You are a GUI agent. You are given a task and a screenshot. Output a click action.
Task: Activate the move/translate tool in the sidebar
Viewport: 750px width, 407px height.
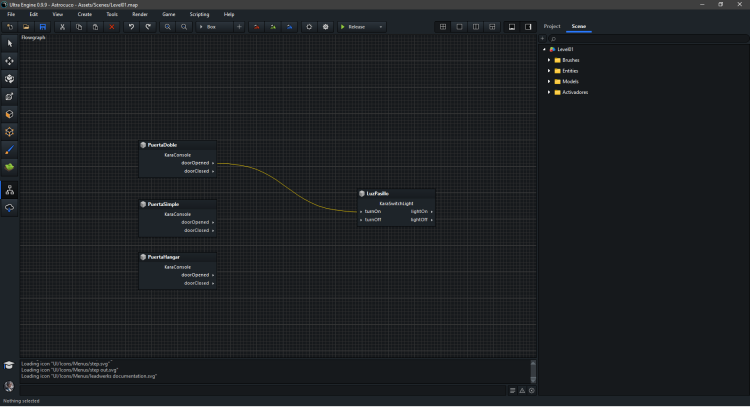10,61
